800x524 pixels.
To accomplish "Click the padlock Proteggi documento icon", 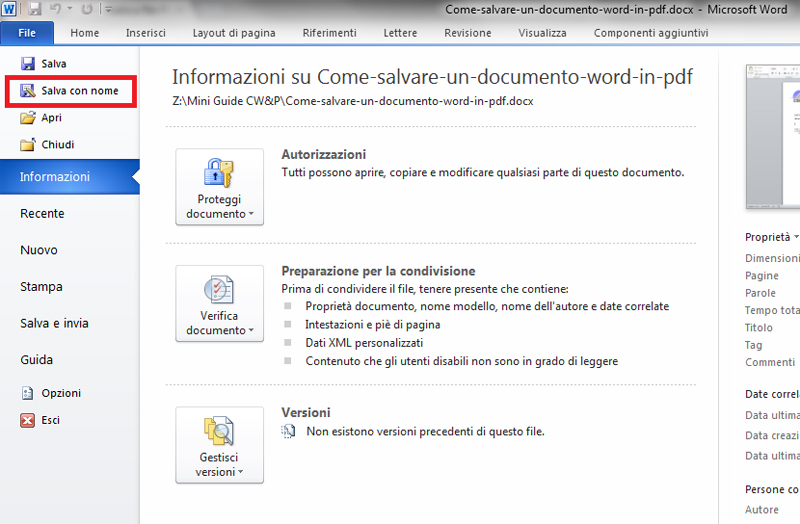I will click(x=219, y=172).
